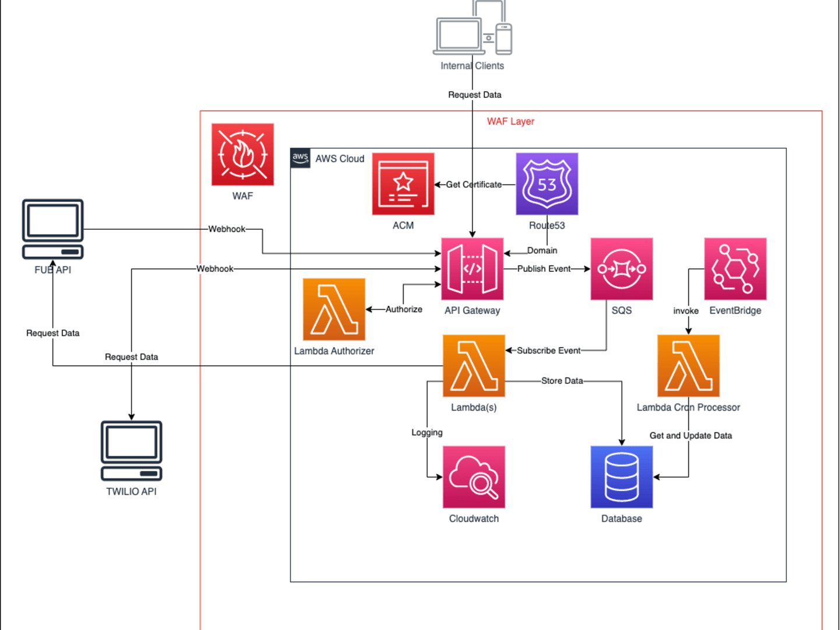Click the EventBridge icon

click(736, 269)
